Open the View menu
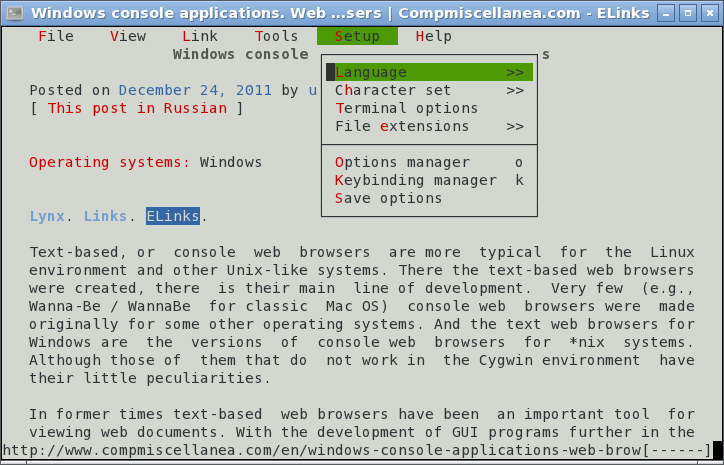 (x=128, y=36)
